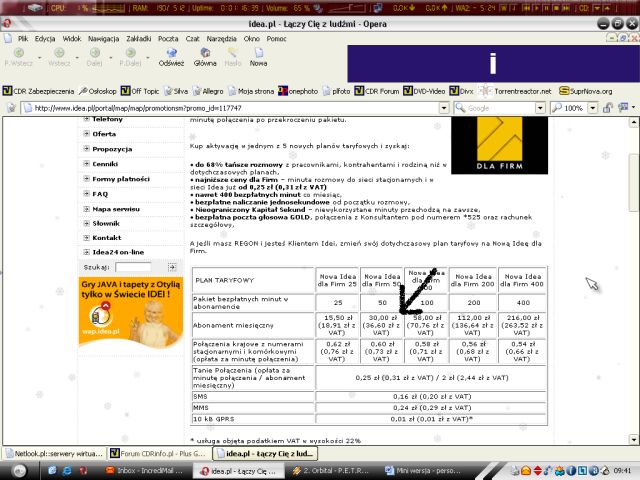This screenshot has width=640, height=480.
Task: Open the CDR Zabezpieczenia bookmark
Action: 38,91
